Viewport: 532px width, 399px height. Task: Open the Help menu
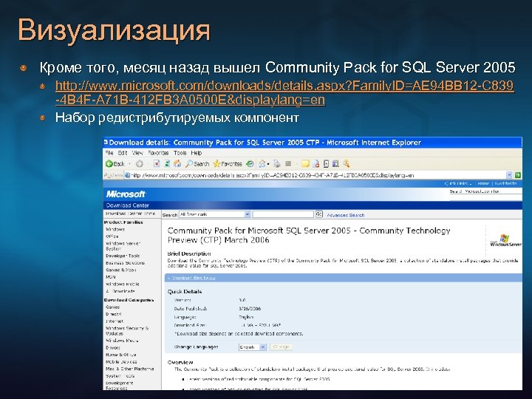click(x=196, y=153)
